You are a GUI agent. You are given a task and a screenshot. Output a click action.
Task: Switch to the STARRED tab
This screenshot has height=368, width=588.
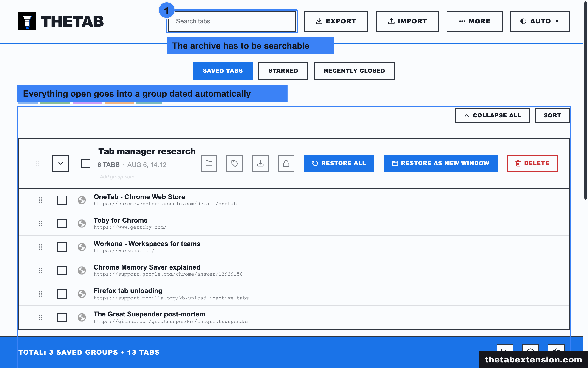[283, 71]
